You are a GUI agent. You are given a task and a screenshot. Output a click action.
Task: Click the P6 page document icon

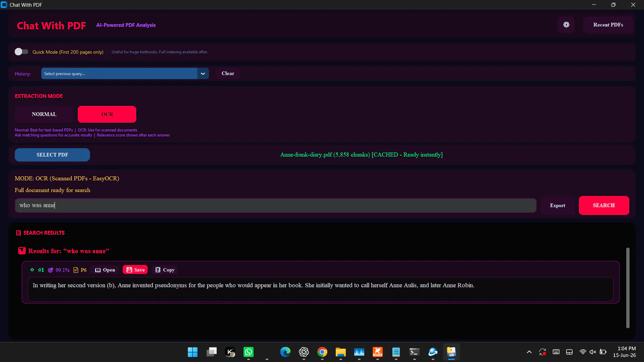(x=76, y=270)
